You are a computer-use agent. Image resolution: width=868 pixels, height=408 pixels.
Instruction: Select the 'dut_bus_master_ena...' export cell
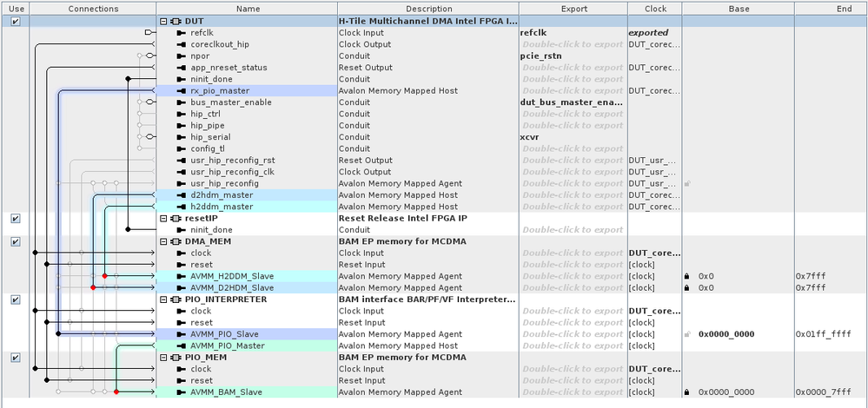pyautogui.click(x=572, y=102)
